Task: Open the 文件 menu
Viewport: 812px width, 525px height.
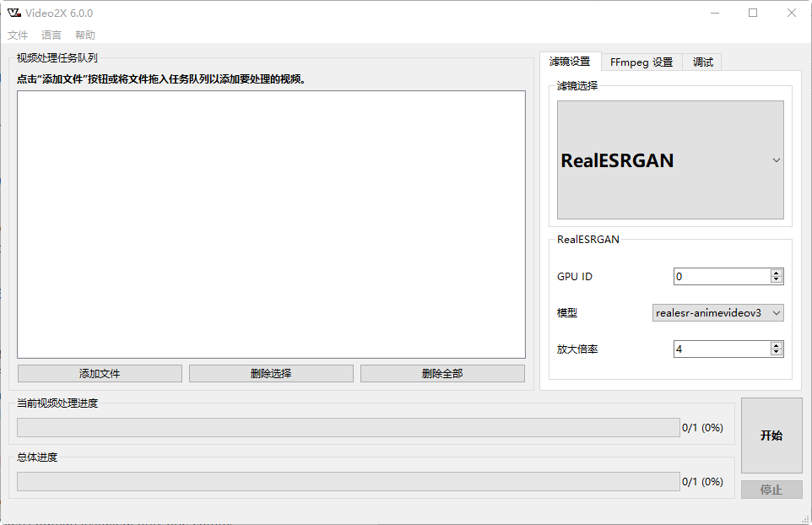Action: click(x=18, y=35)
